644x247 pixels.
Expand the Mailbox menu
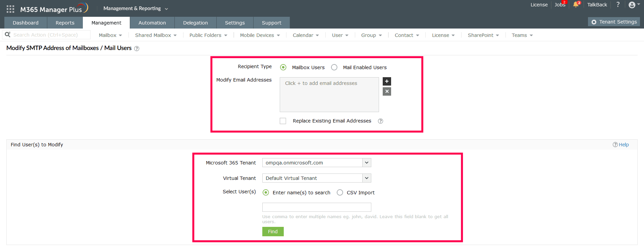pos(110,35)
